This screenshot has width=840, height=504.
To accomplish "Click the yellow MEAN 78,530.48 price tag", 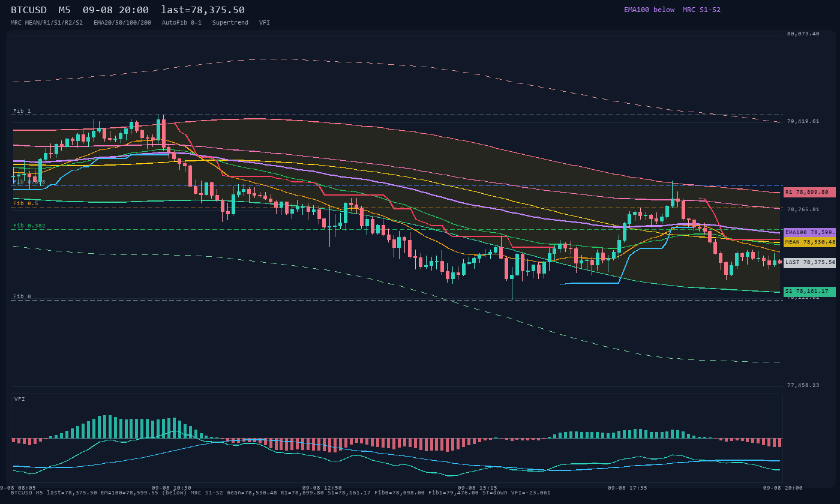I will [x=809, y=242].
